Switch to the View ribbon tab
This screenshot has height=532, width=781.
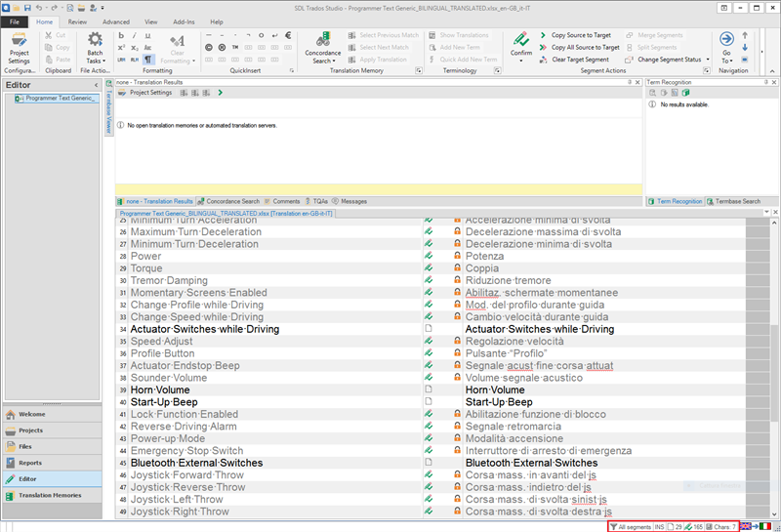click(151, 21)
